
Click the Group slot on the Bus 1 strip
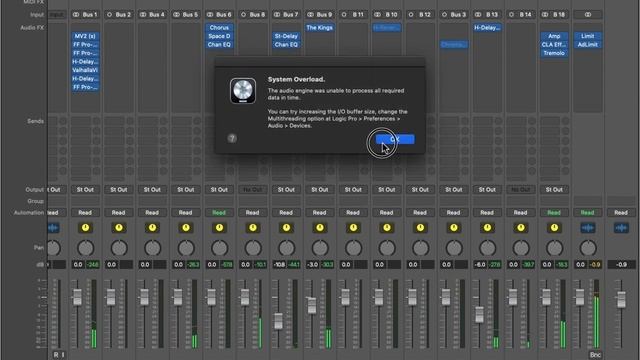[x=85, y=201]
